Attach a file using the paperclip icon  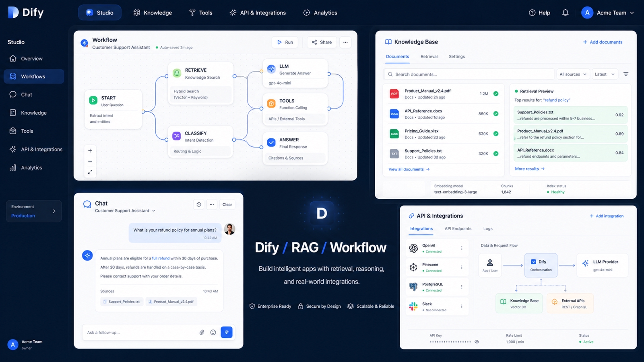tap(202, 332)
